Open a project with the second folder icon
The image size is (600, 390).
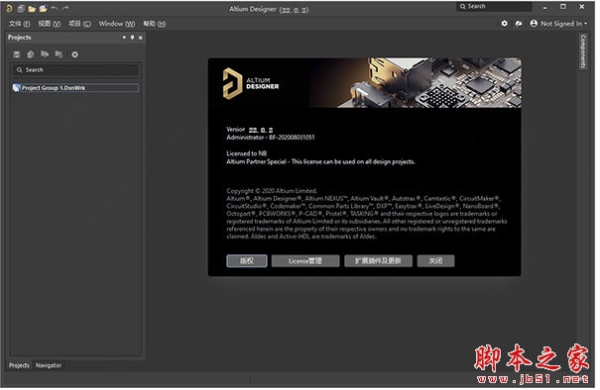[x=43, y=8]
